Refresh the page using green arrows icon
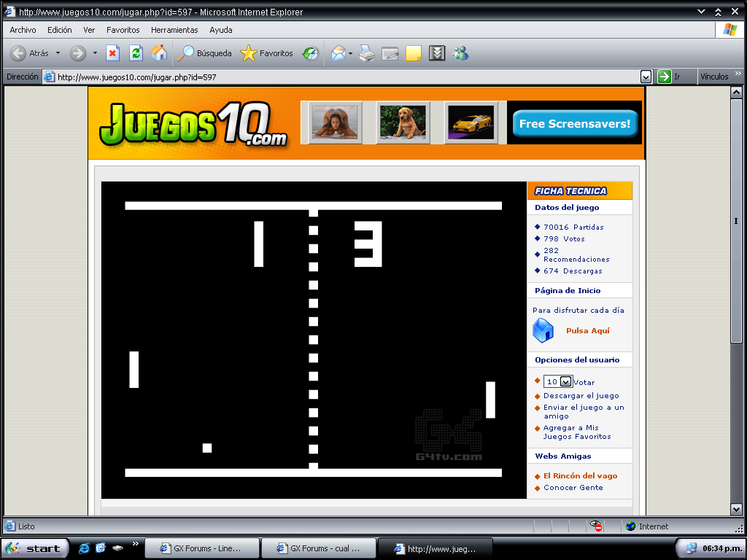Viewport: 747px width, 560px height. (x=136, y=53)
